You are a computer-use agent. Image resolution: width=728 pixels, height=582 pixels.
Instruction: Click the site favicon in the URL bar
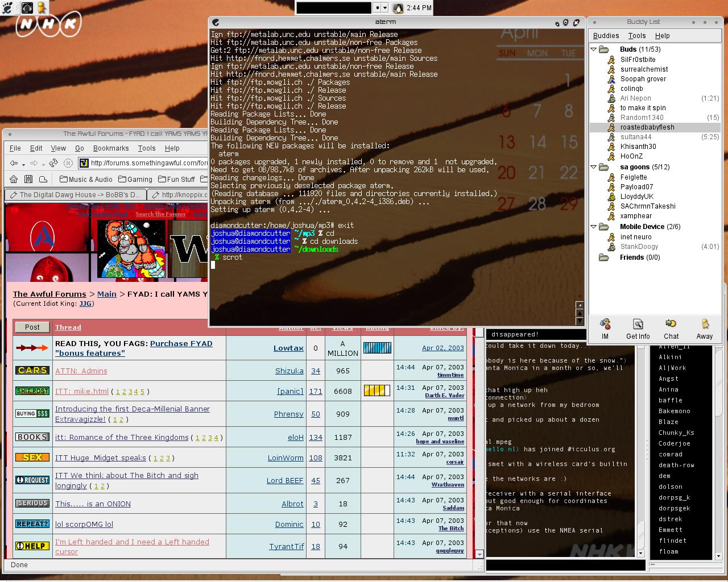84,163
